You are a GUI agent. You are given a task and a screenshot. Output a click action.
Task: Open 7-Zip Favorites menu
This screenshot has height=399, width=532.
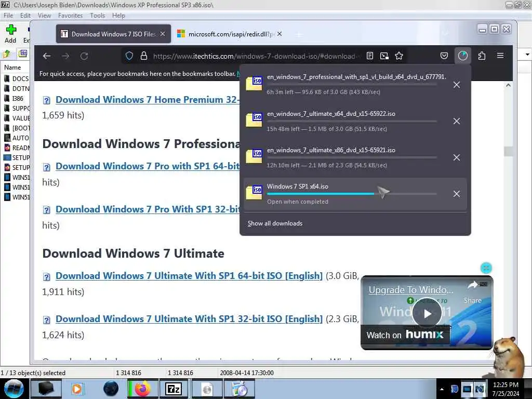pyautogui.click(x=70, y=16)
